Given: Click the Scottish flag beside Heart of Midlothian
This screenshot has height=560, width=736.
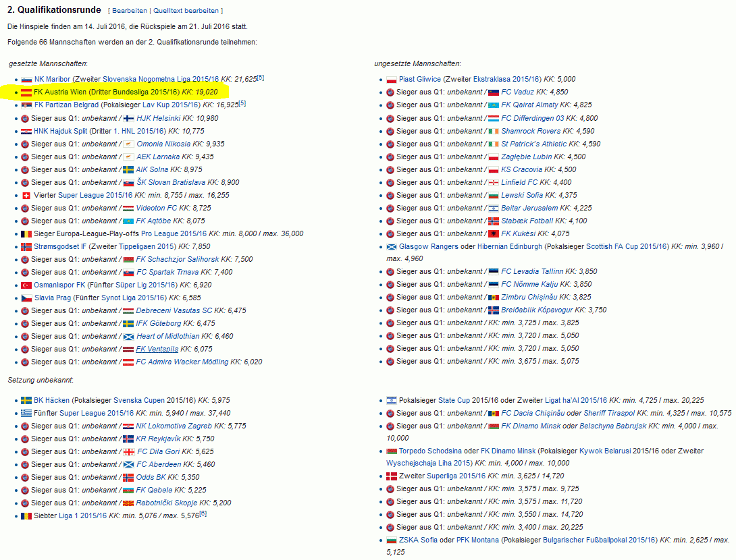Looking at the screenshot, I should click(x=128, y=336).
